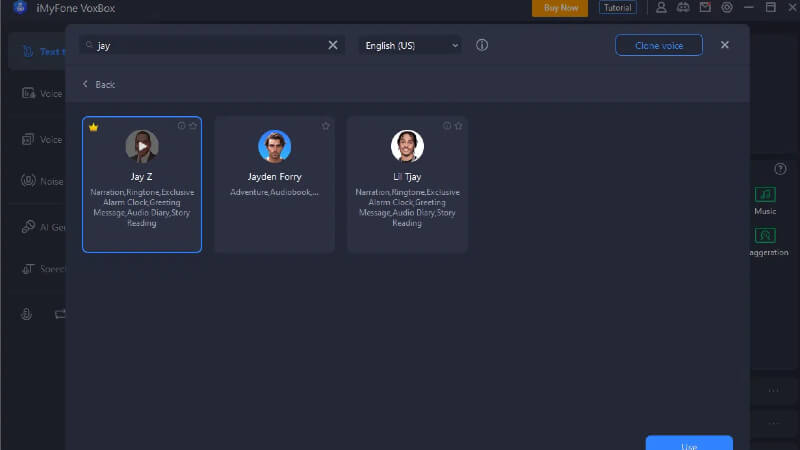Click the Clone voice button
This screenshot has height=450, width=800.
659,45
